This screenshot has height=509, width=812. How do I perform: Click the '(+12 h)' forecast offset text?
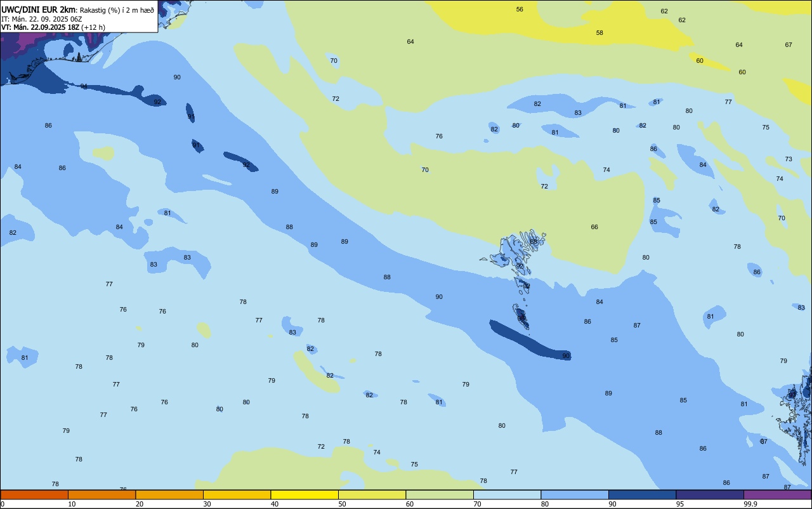[93, 27]
